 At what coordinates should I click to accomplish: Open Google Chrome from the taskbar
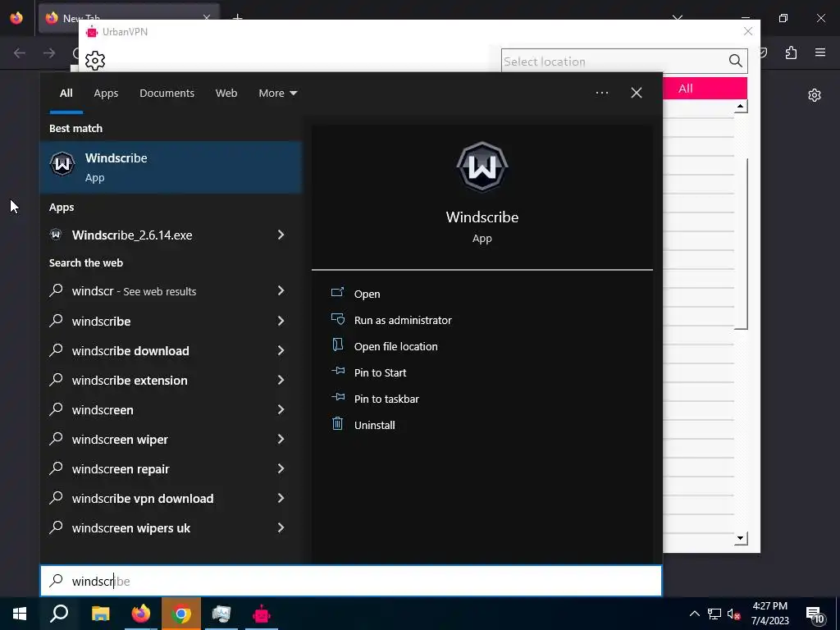[x=181, y=614]
